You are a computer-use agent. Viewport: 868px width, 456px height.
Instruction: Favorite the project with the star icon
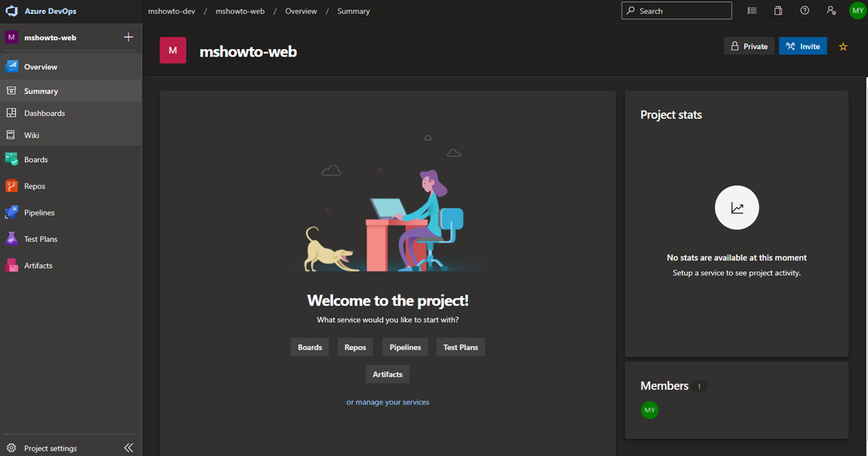pos(843,47)
